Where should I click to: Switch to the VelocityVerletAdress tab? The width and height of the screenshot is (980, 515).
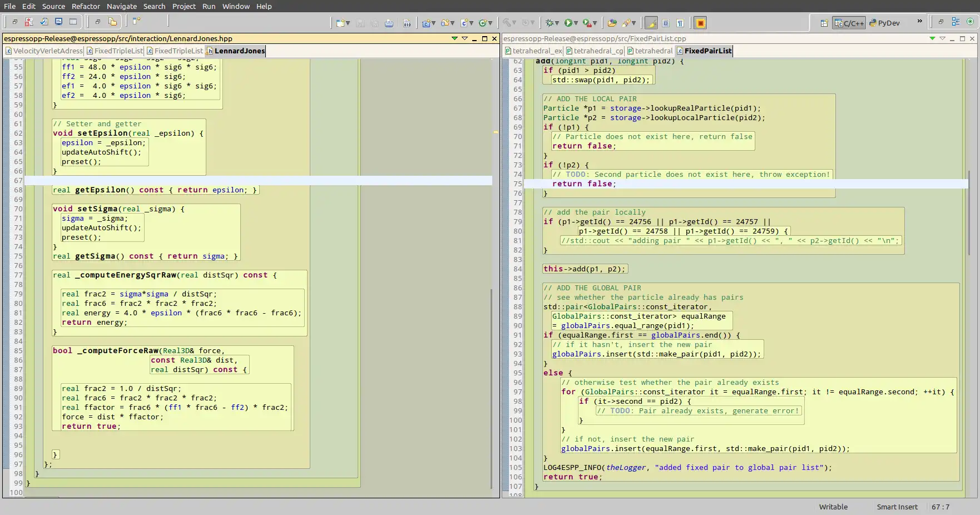[44, 51]
